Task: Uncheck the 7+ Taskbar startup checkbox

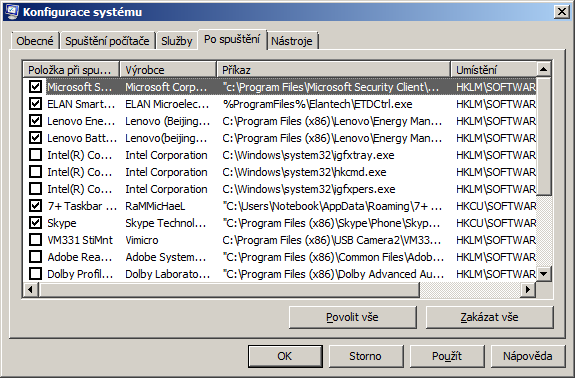Action: (x=35, y=206)
